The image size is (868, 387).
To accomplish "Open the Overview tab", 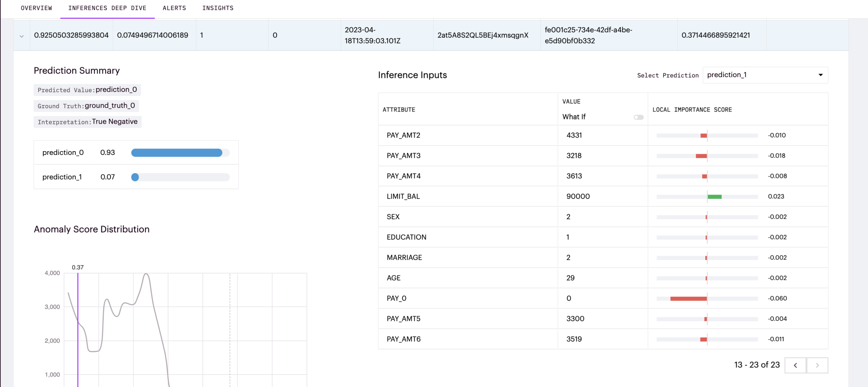I will [x=36, y=8].
